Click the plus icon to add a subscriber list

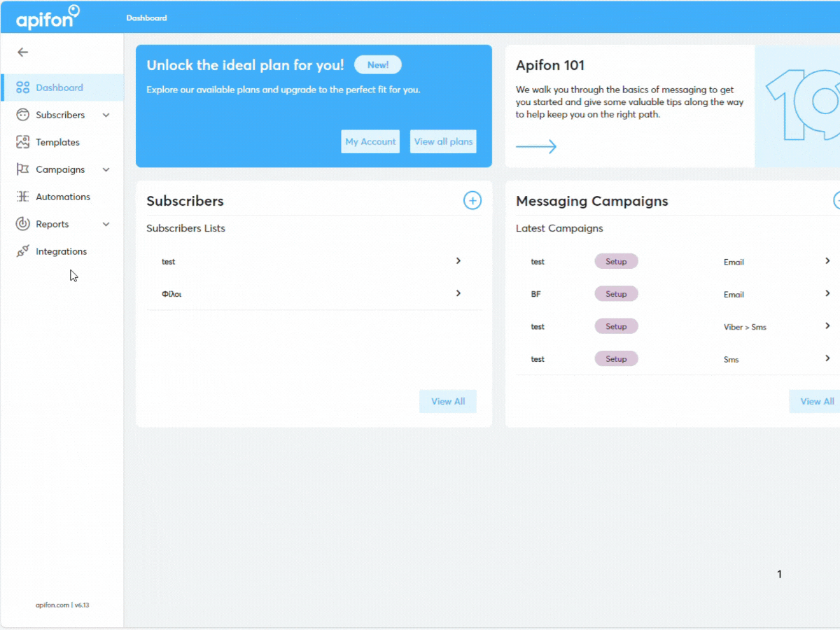pyautogui.click(x=472, y=200)
